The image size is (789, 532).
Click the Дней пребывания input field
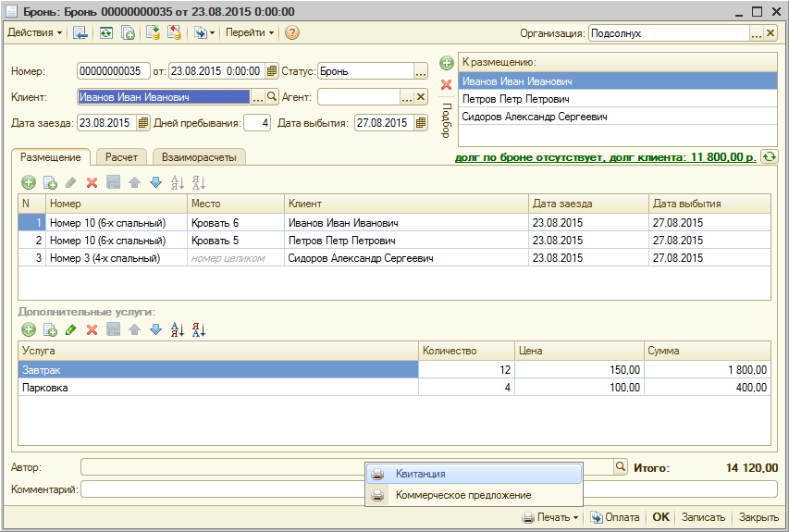(x=257, y=123)
